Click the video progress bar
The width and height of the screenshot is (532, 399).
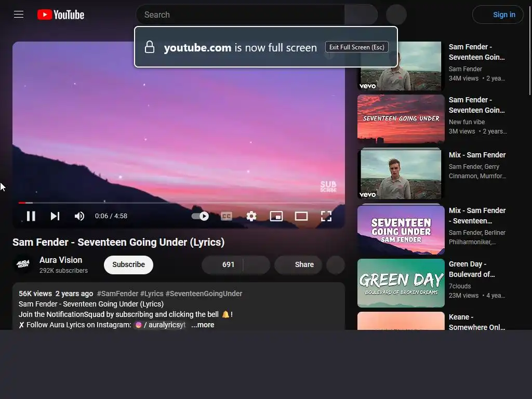coord(179,203)
